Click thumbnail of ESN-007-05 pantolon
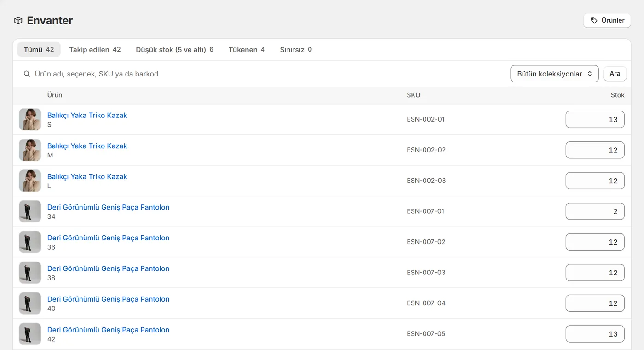Screen dimensions: 644x350 (30, 334)
